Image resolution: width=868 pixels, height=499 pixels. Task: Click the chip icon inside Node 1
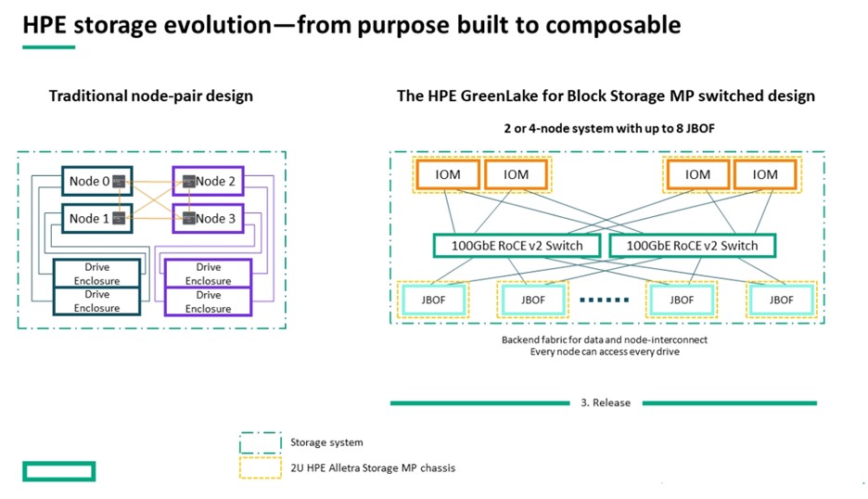click(119, 218)
